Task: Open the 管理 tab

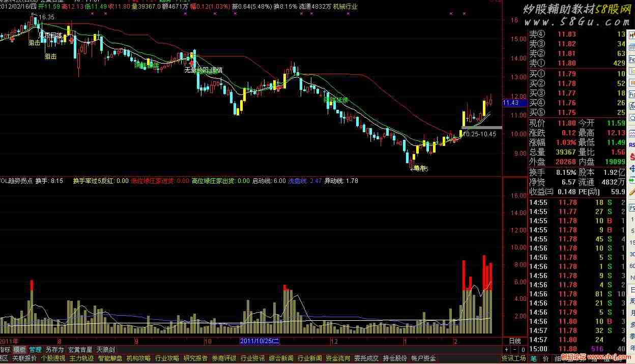Action: pos(35,350)
